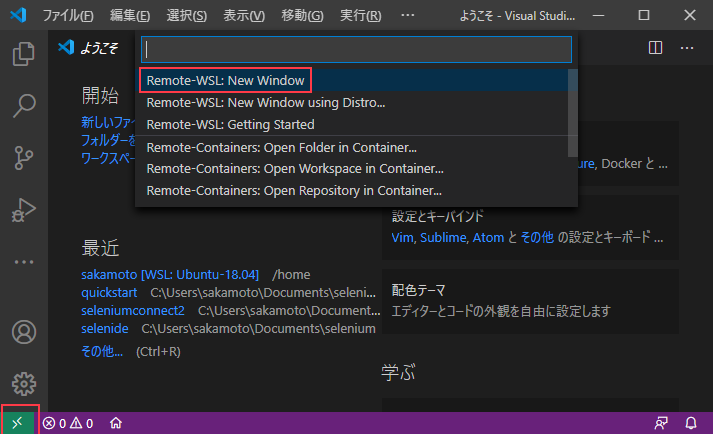Open the Source Control view
713x434 pixels.
[x=24, y=158]
